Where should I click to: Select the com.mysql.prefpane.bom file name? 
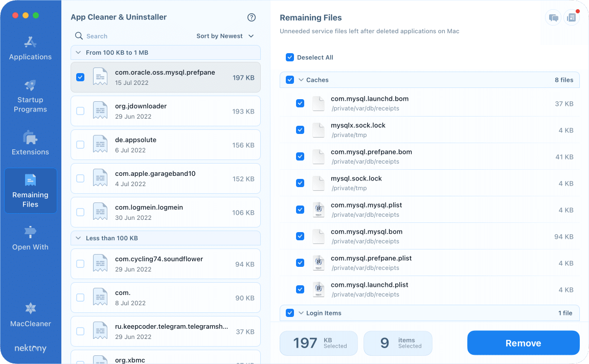click(x=371, y=152)
